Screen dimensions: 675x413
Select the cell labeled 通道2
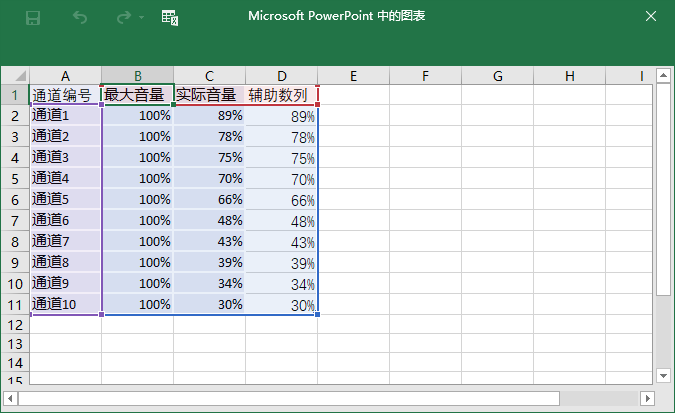click(65, 137)
